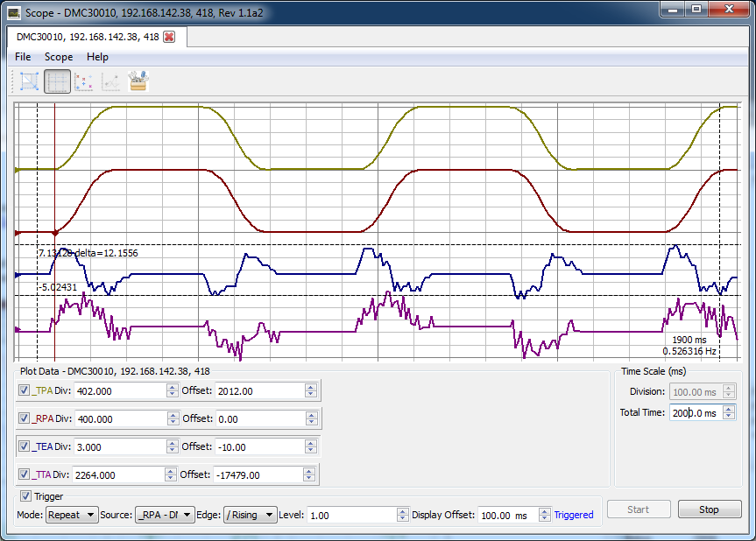Toggle the data point markers toolbar icon
Screen dimensions: 756x541
coord(84,81)
